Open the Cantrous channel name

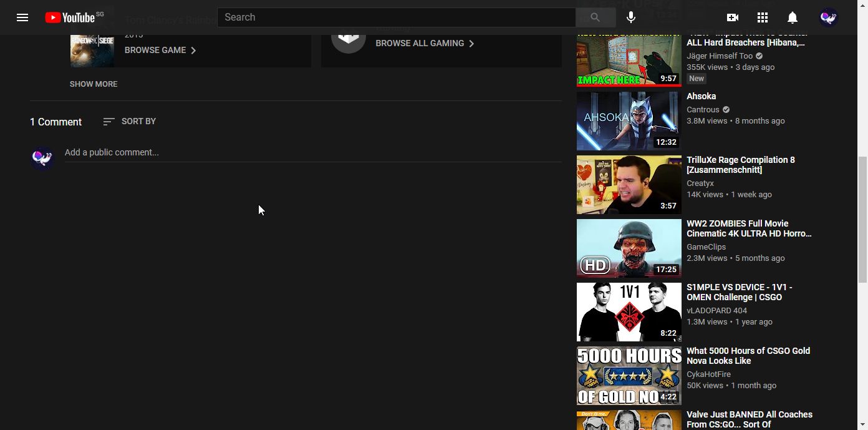[x=703, y=110]
